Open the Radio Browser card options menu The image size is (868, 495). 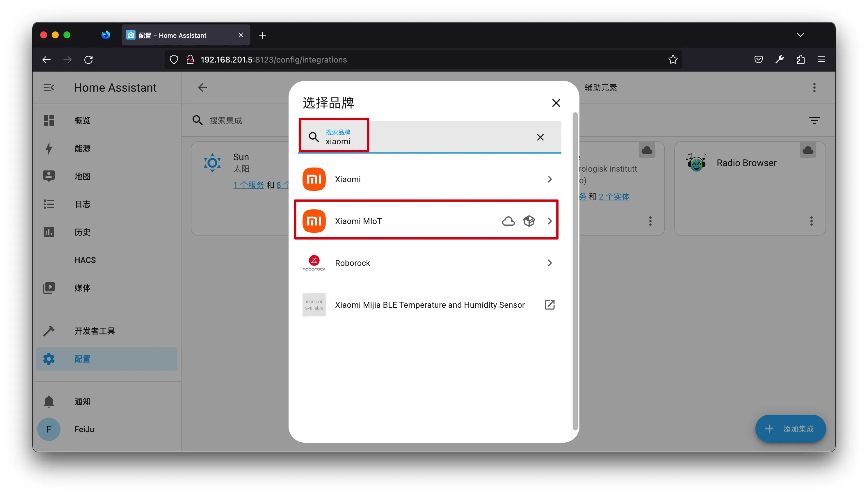tap(811, 221)
